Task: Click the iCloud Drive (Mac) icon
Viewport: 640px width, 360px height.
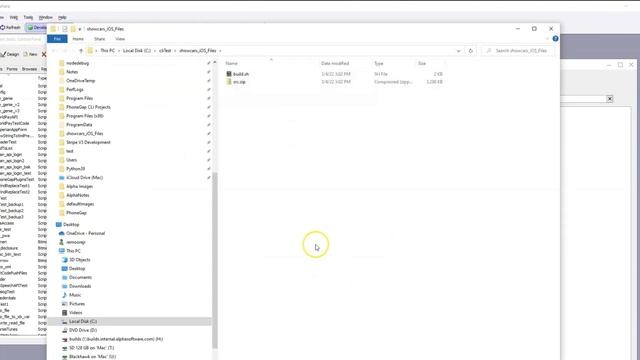Action: pos(62,178)
